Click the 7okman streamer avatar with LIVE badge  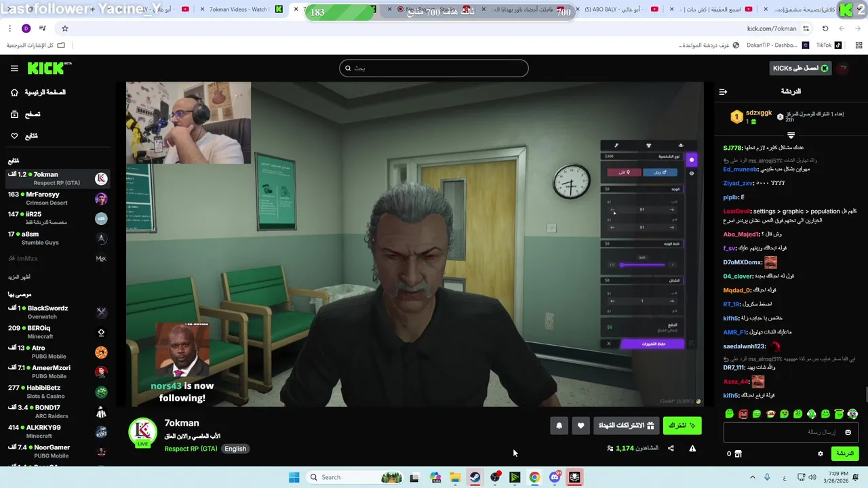(142, 433)
